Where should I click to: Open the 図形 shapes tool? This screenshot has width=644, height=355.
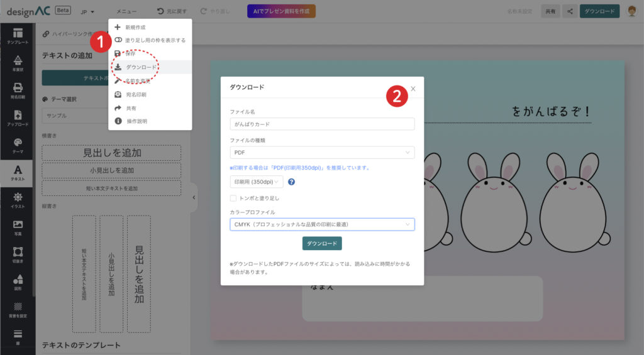coord(18,282)
